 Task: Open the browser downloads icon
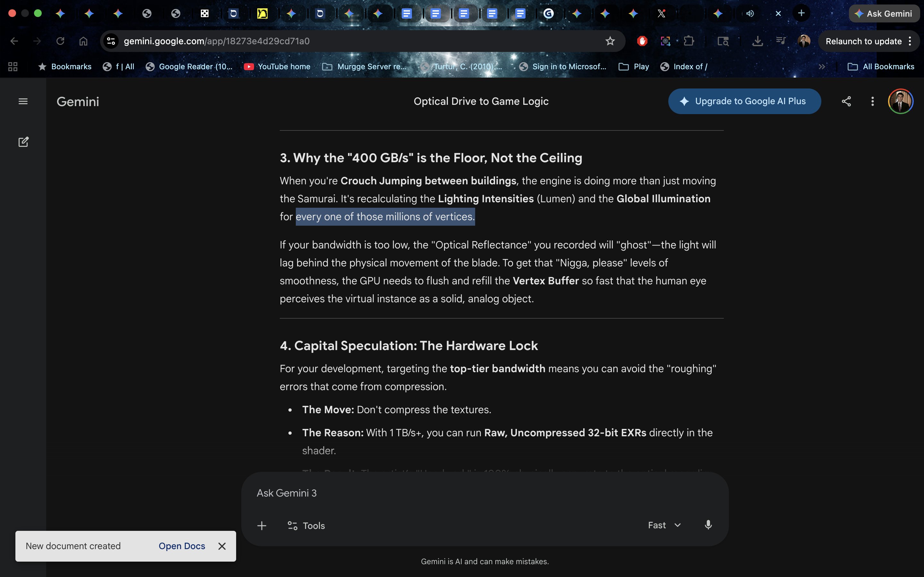757,41
